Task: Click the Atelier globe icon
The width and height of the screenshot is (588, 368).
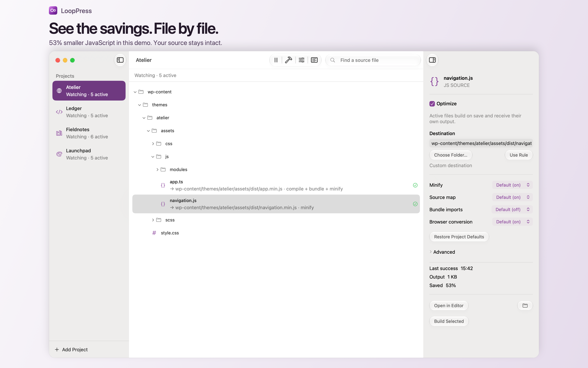Action: coord(59,91)
